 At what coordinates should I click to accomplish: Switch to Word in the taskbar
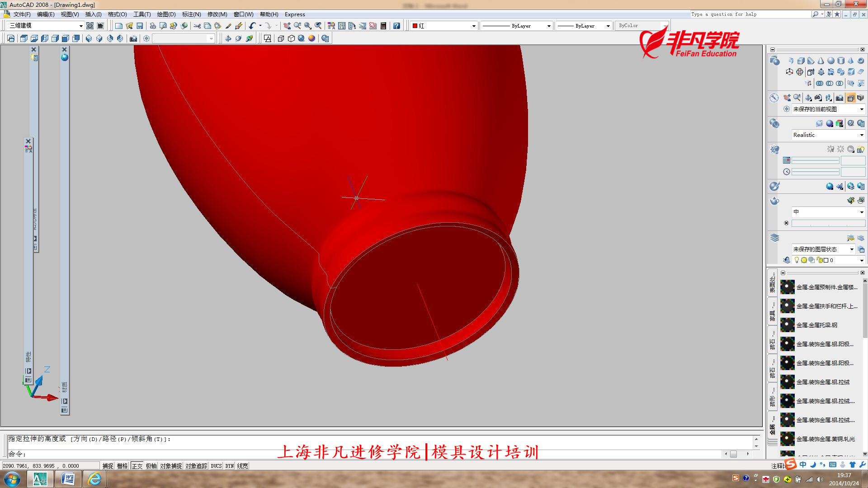tap(68, 479)
